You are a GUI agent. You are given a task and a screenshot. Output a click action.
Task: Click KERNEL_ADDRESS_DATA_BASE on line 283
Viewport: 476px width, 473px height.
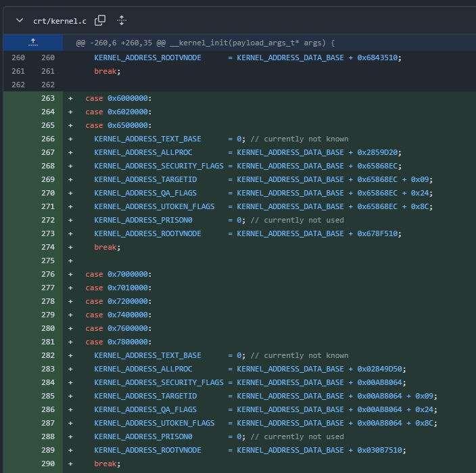coord(291,369)
